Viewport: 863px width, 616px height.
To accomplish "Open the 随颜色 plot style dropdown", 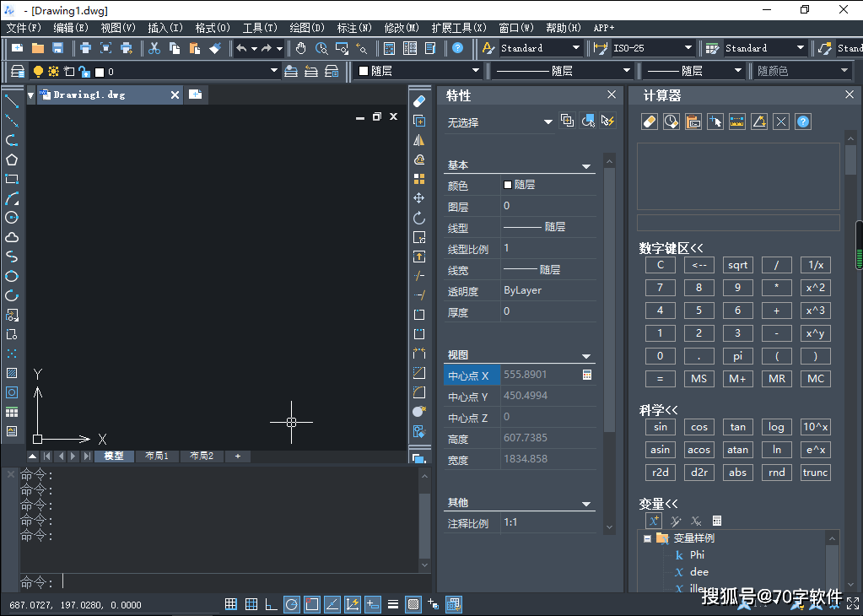I will pyautogui.click(x=844, y=71).
